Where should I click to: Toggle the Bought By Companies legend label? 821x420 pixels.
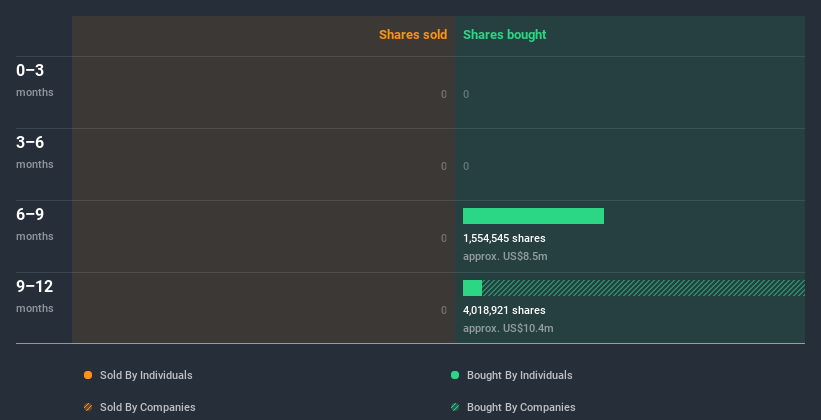[521, 407]
